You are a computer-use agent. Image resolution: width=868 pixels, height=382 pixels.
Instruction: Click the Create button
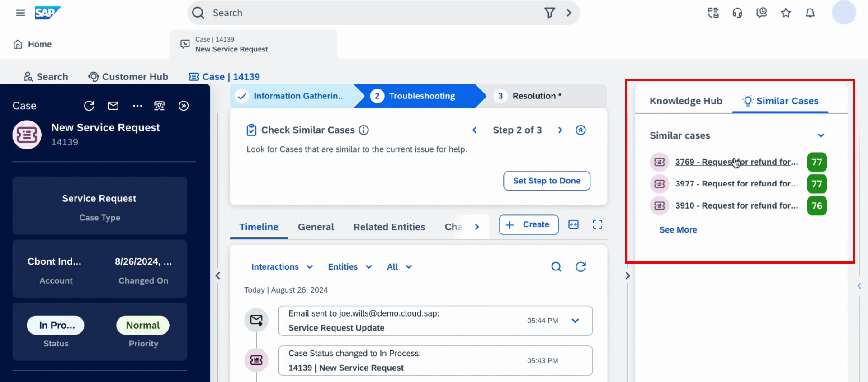(x=528, y=224)
